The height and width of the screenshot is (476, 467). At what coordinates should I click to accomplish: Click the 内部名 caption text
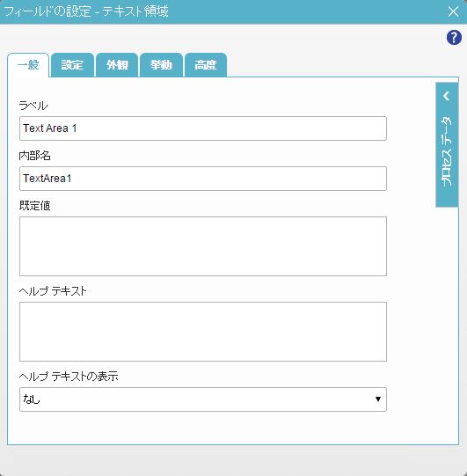tap(34, 156)
